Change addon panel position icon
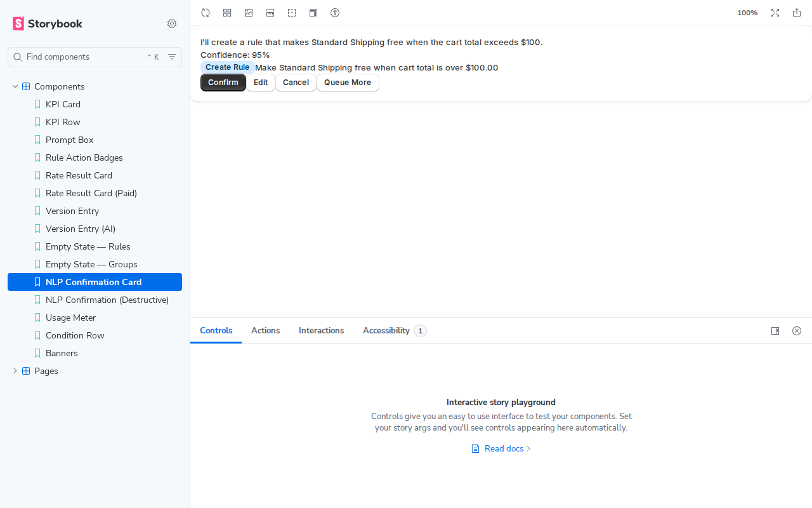 tap(775, 331)
